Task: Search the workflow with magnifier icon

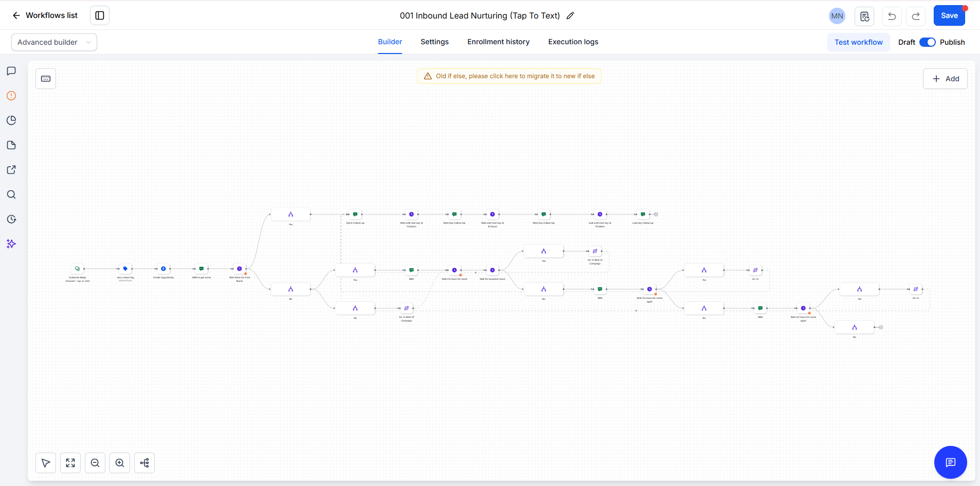Action: (x=11, y=194)
